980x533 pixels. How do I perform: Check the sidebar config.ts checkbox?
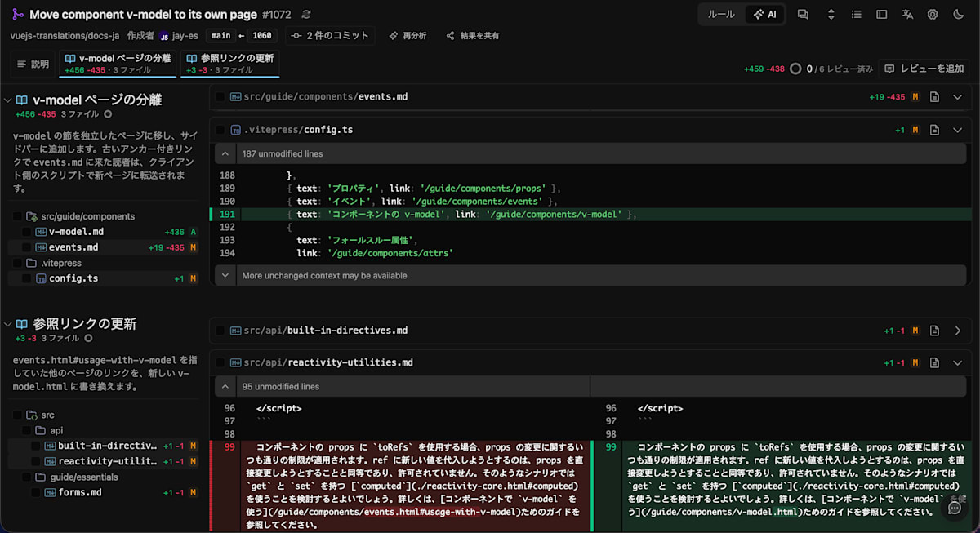click(27, 278)
